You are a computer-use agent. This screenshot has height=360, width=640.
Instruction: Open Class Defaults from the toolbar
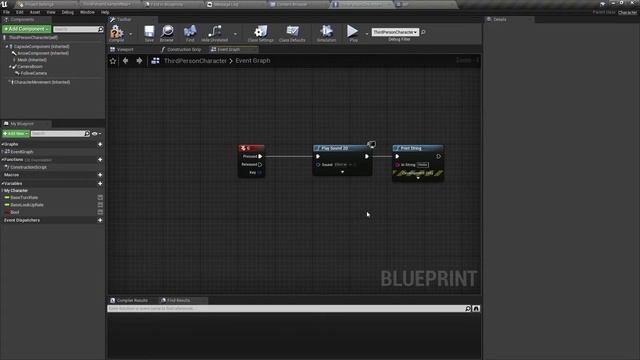coord(292,33)
